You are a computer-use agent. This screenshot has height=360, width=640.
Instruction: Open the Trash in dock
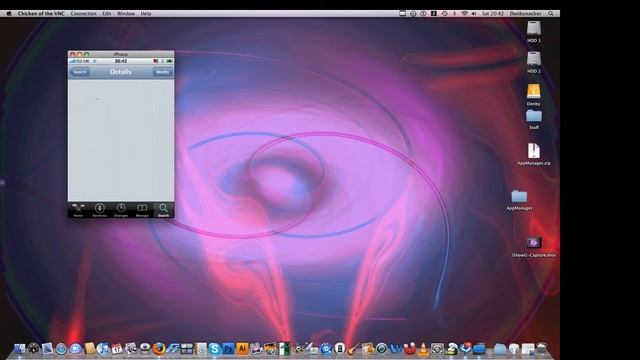click(x=542, y=349)
